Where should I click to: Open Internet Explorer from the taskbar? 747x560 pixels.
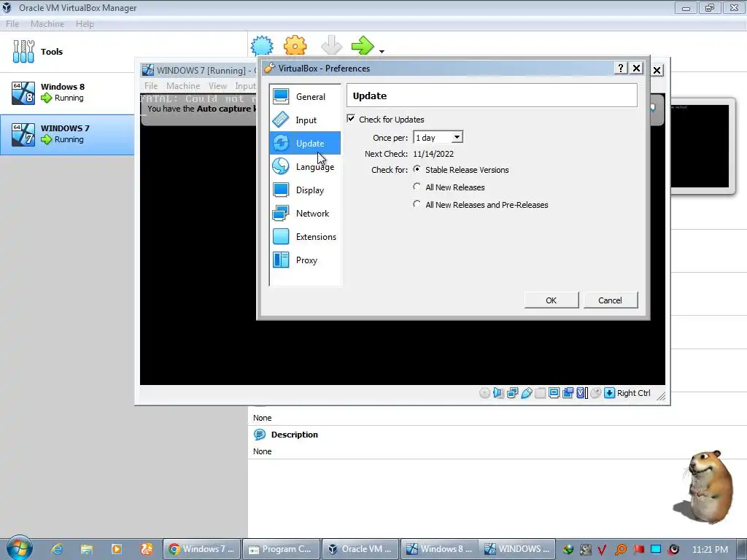pos(57,549)
